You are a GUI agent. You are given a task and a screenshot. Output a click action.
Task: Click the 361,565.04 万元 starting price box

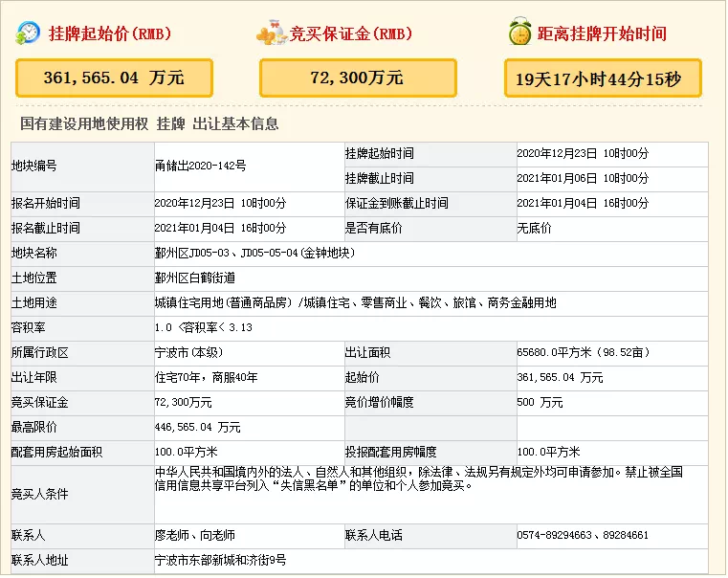(114, 78)
